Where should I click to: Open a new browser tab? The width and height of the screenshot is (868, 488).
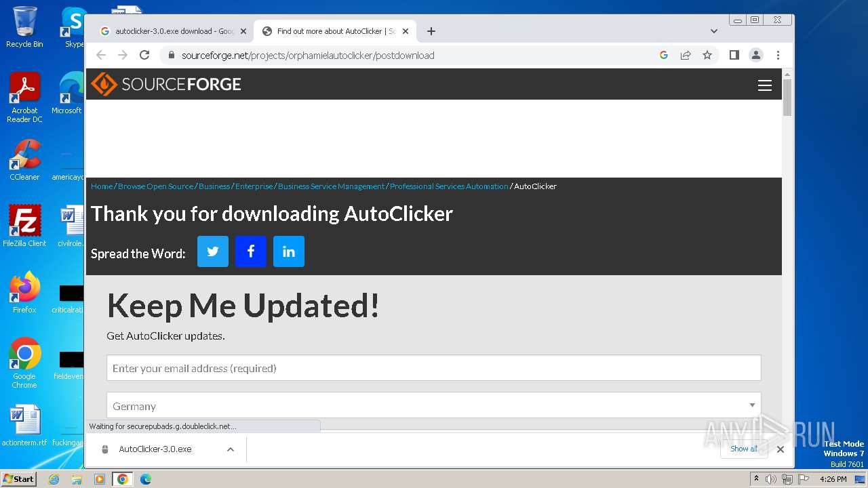431,31
